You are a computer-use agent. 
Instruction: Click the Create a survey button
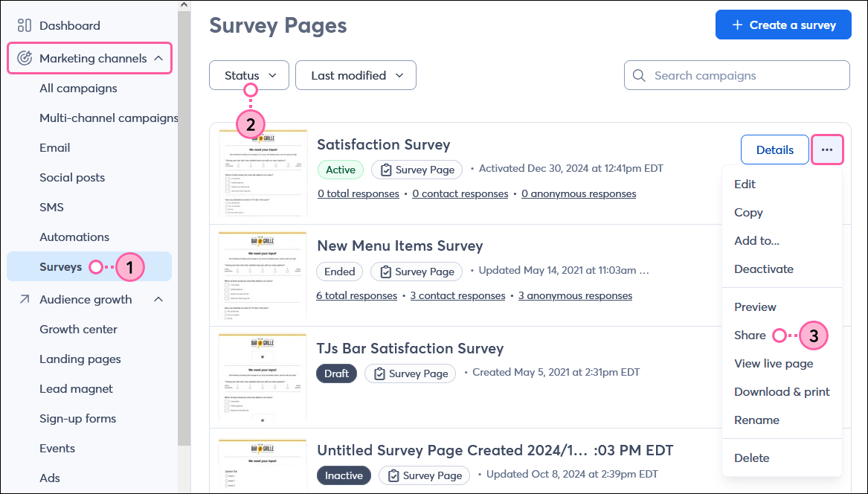(783, 25)
